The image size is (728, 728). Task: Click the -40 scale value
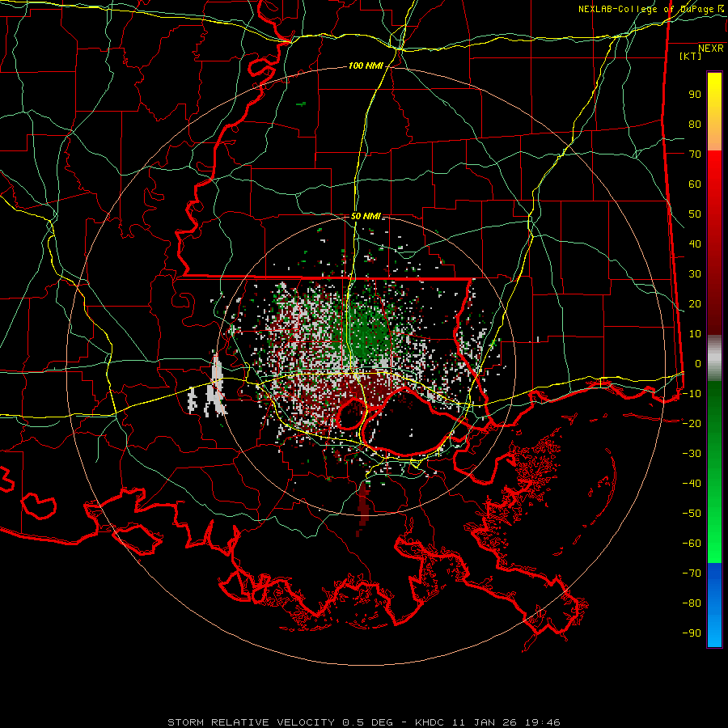pos(692,484)
